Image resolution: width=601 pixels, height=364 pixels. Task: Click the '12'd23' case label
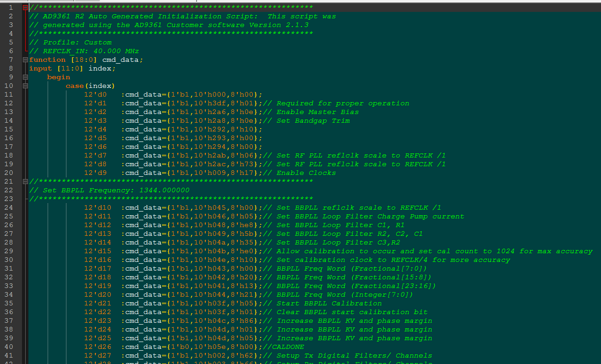[98, 321]
